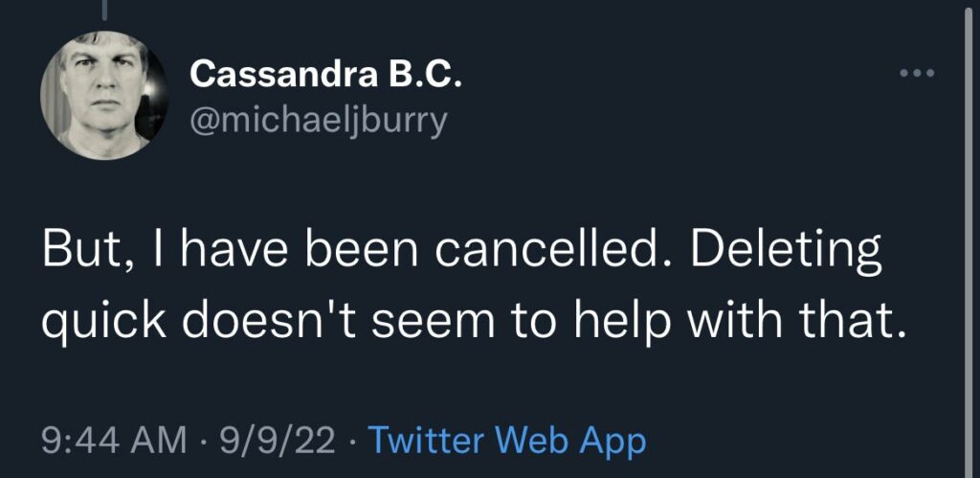The height and width of the screenshot is (478, 980).
Task: Open the Cassandra B.C. display name
Action: coord(326,74)
